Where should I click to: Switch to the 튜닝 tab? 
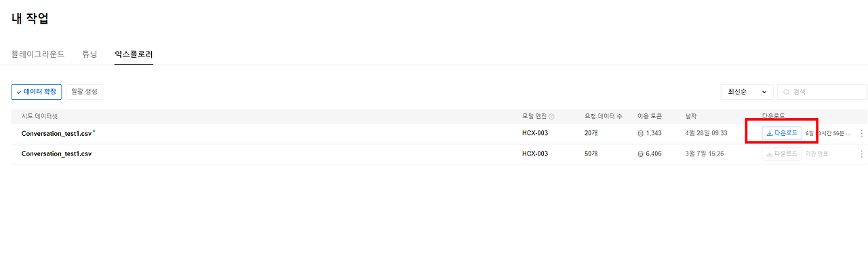pyautogui.click(x=90, y=54)
